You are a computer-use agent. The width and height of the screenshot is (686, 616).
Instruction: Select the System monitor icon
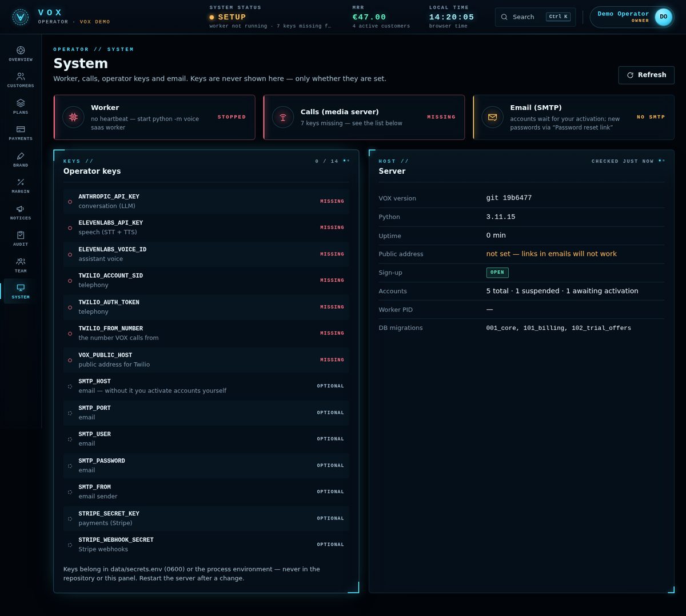pyautogui.click(x=21, y=288)
